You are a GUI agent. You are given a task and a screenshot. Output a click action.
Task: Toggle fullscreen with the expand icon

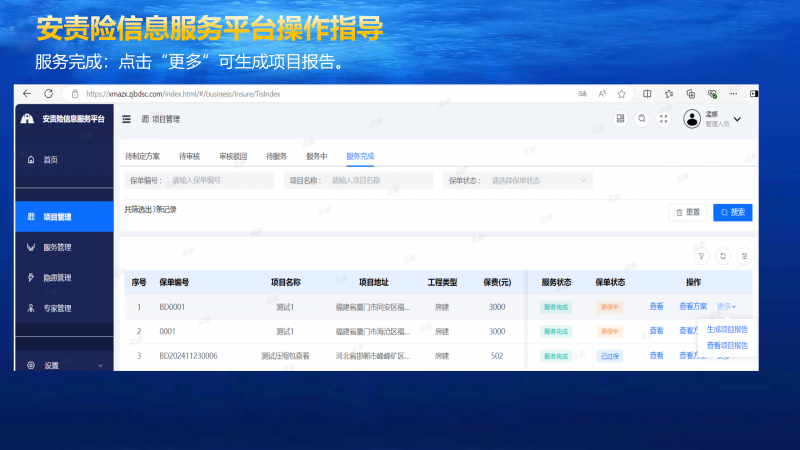tap(663, 119)
